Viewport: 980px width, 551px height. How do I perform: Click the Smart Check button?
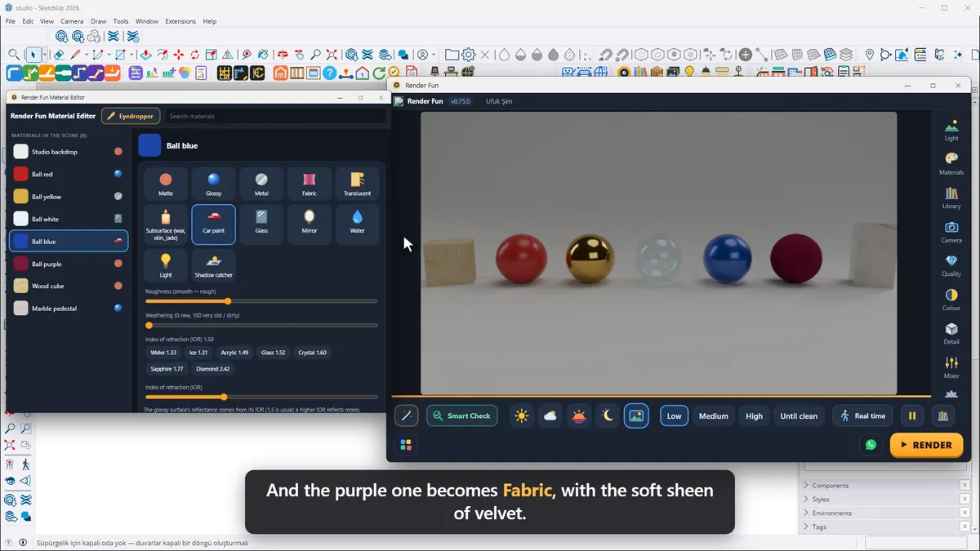tap(462, 415)
